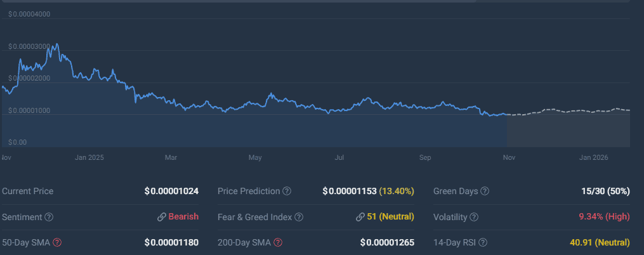Click the Fear & Greed Index help icon
Image resolution: width=644 pixels, height=255 pixels.
point(299,217)
